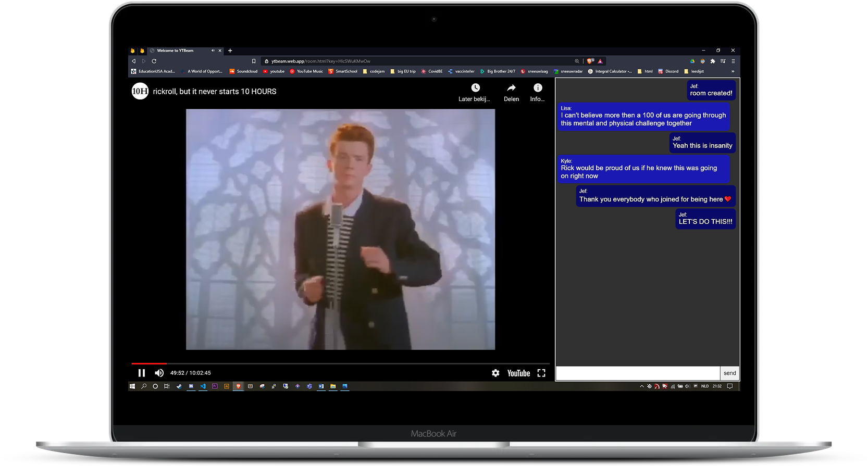Click the chat message input field
This screenshot has height=466, width=868.
(x=638, y=373)
